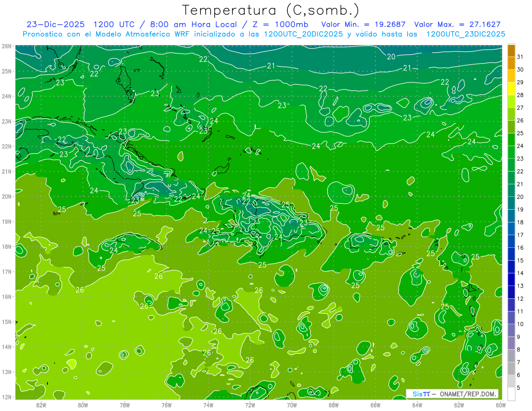Click the "ONAMET/REP.DOM." credit label
Viewport: 532px width, 411px height.
click(x=468, y=394)
